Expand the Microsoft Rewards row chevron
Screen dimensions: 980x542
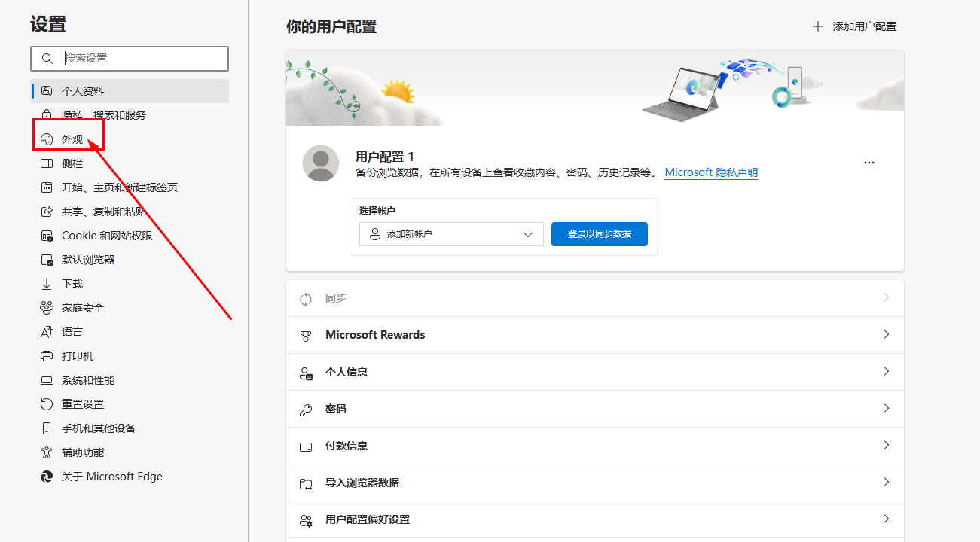(x=887, y=334)
